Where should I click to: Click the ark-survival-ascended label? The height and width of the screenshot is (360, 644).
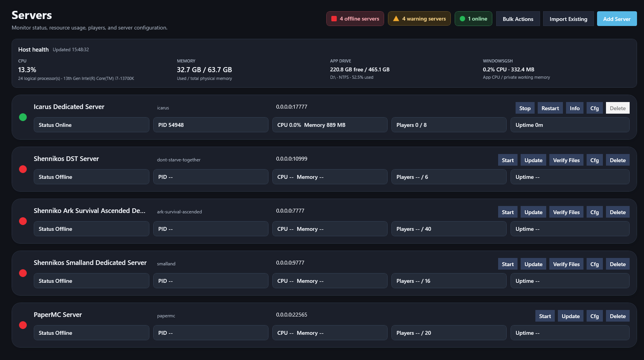coord(179,212)
